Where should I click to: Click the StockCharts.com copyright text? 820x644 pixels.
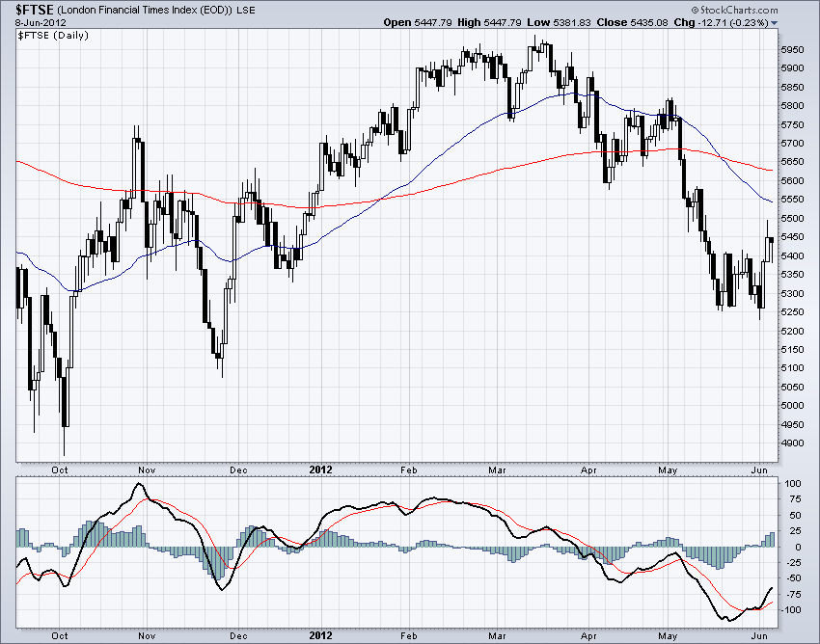[734, 10]
